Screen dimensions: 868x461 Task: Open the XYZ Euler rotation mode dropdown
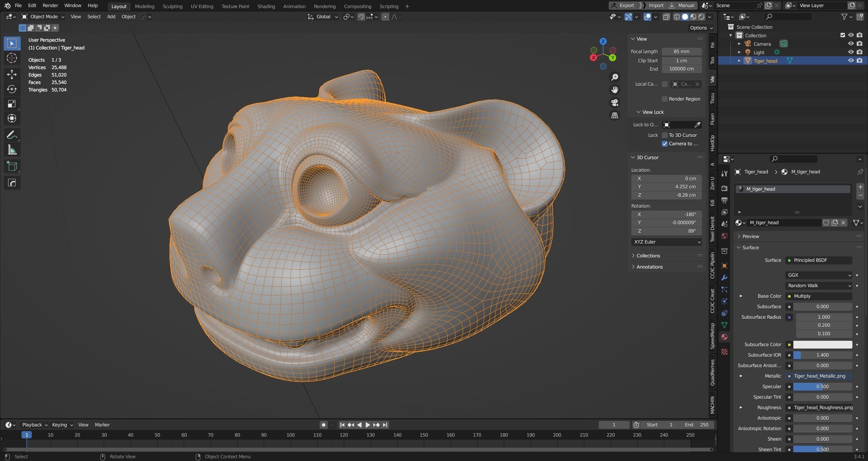[666, 242]
